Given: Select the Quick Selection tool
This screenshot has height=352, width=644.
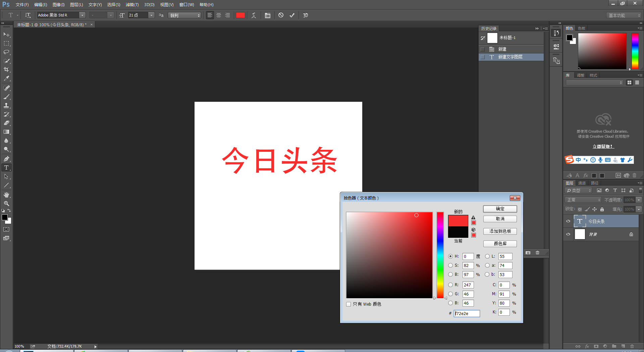Looking at the screenshot, I should [x=6, y=61].
